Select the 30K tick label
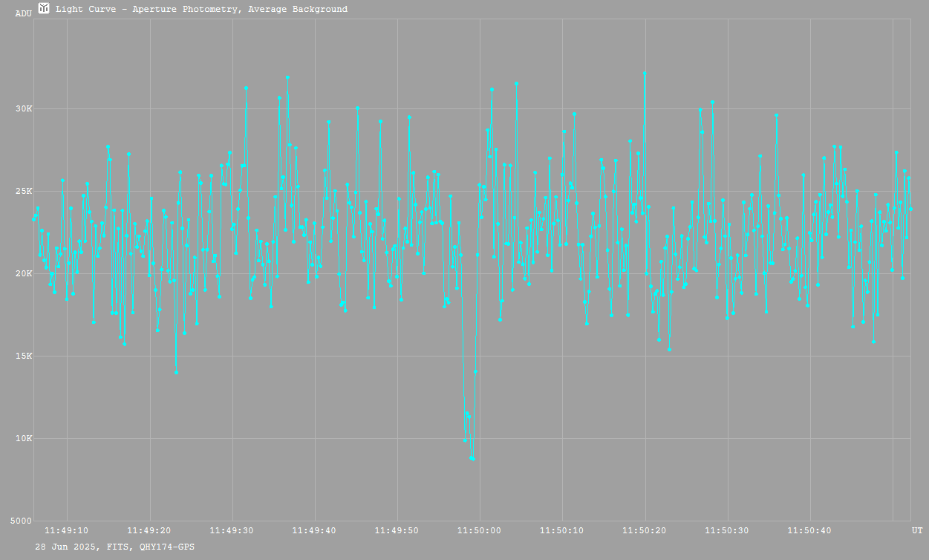 click(x=25, y=109)
